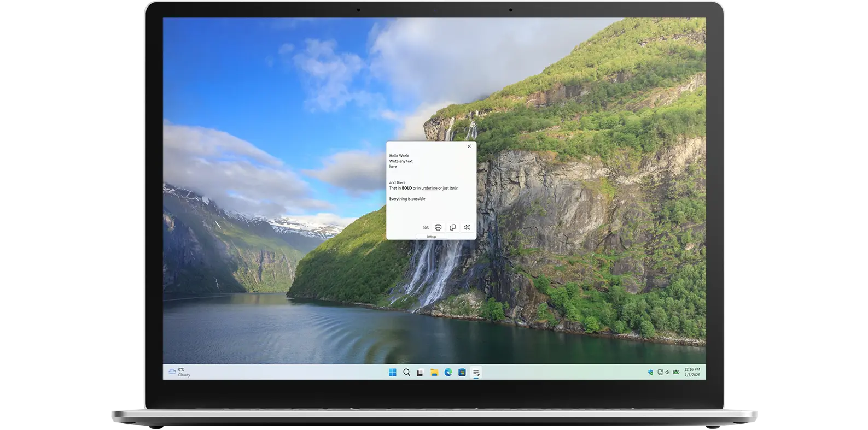Screen dimensions: 868x430
Task: Click the 'and there' line
Action: point(398,182)
